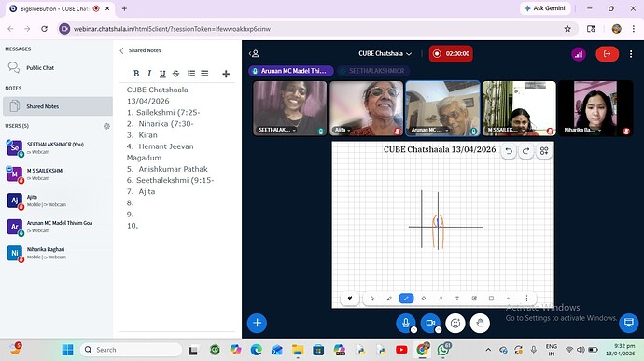Toggle raise hand button
644x361 pixels.
point(480,323)
